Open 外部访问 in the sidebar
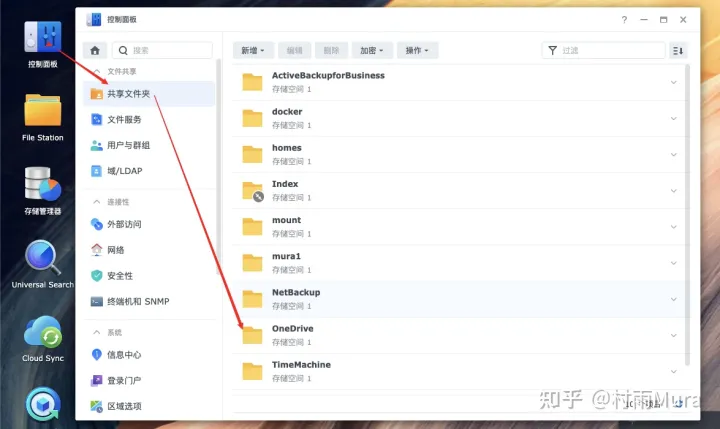The height and width of the screenshot is (429, 720). tap(149, 224)
